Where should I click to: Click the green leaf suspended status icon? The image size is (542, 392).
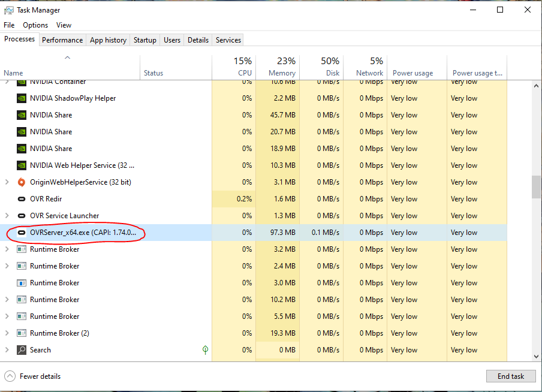click(x=205, y=350)
